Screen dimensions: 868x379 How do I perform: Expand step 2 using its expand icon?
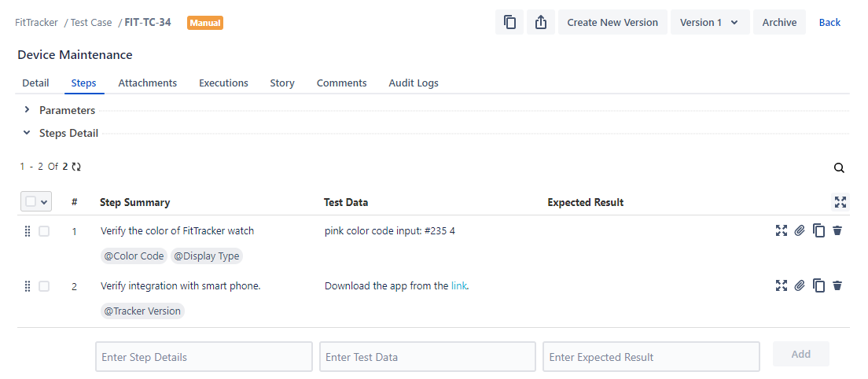pos(781,285)
